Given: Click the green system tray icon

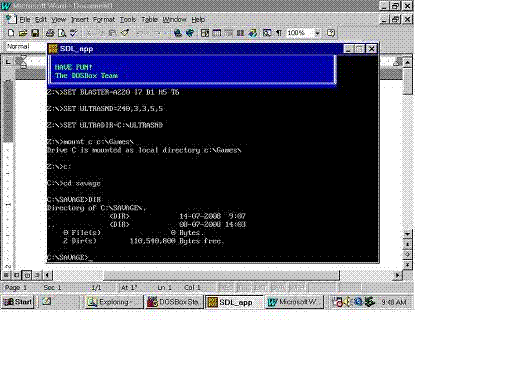Looking at the screenshot, I should [369, 302].
